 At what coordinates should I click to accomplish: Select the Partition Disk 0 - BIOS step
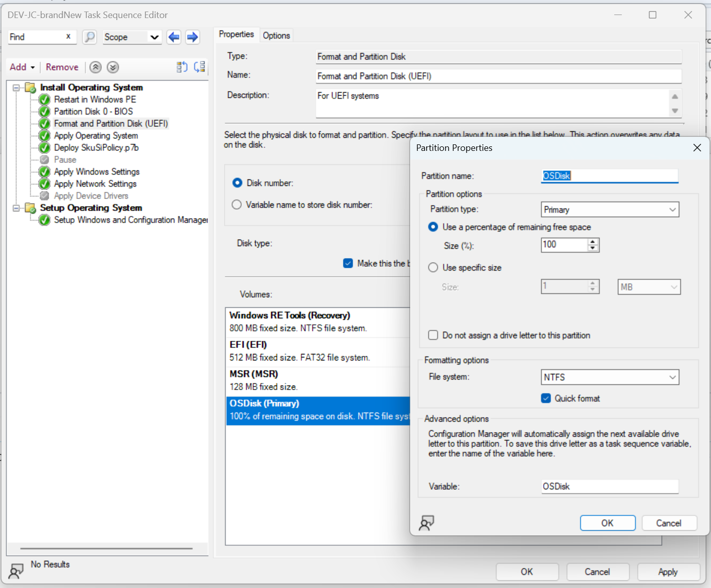click(93, 112)
